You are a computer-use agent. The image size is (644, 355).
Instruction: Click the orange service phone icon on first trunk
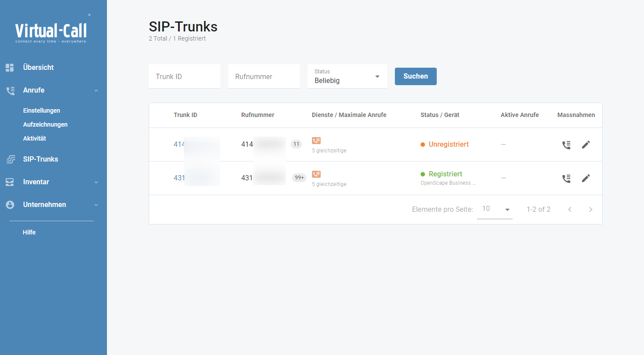316,141
